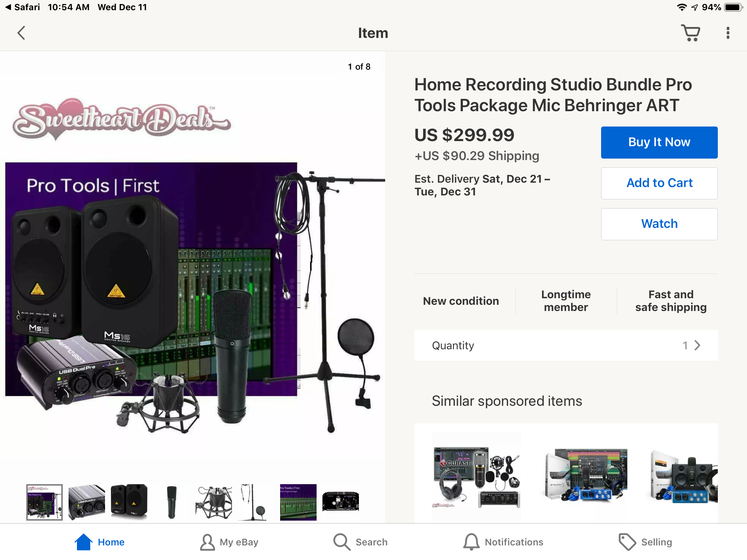Watch this item
The image size is (747, 560).
(659, 224)
